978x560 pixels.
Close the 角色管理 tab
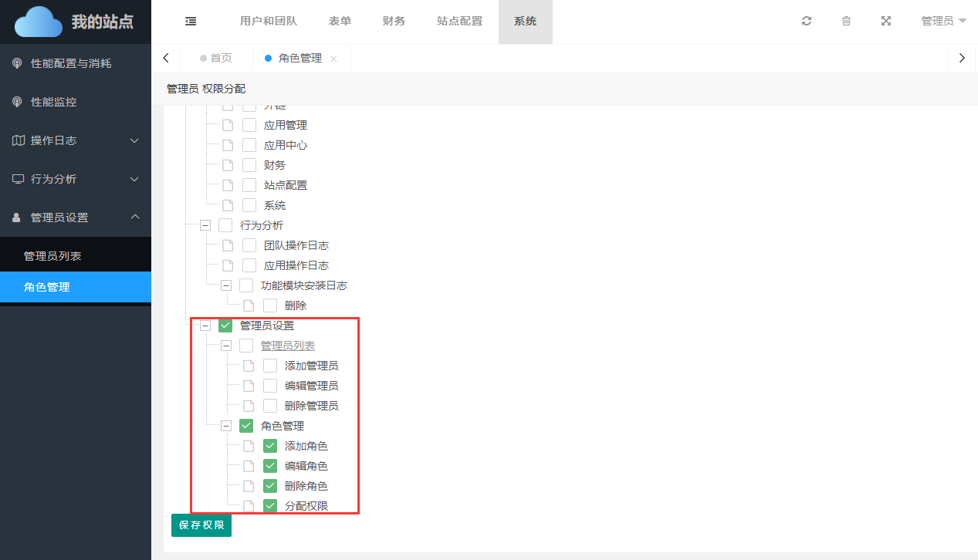pyautogui.click(x=333, y=59)
